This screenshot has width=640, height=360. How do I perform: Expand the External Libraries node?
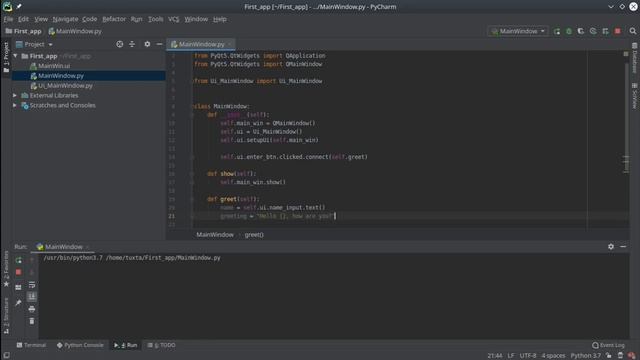15,95
